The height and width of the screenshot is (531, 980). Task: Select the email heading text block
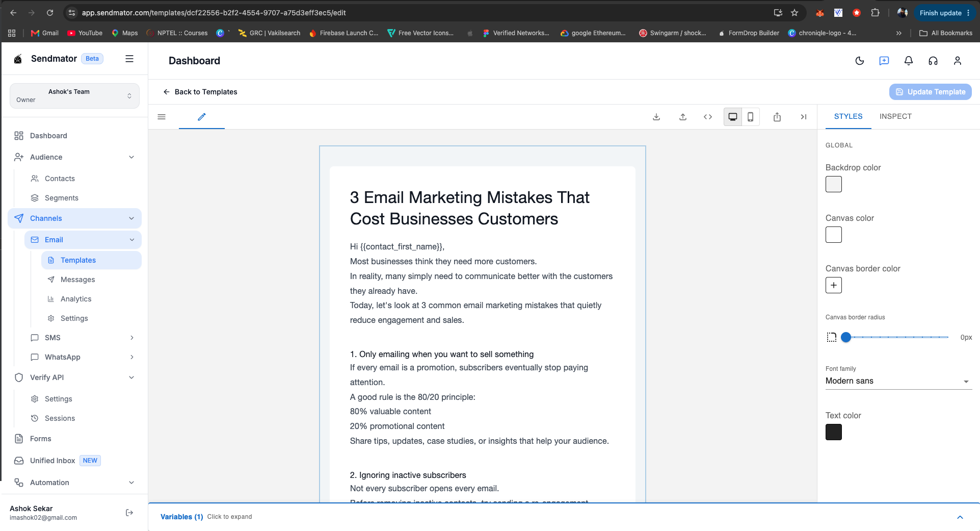(470, 208)
